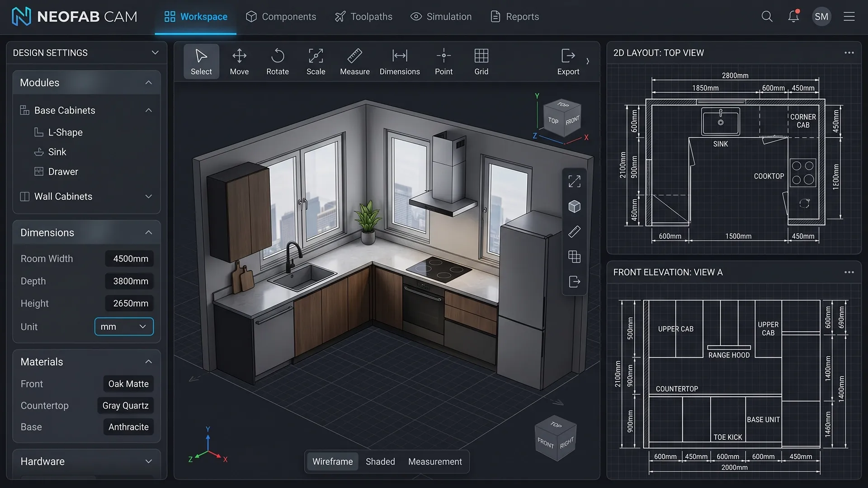The height and width of the screenshot is (488, 868).
Task: Toggle the Grid display
Action: tap(481, 61)
